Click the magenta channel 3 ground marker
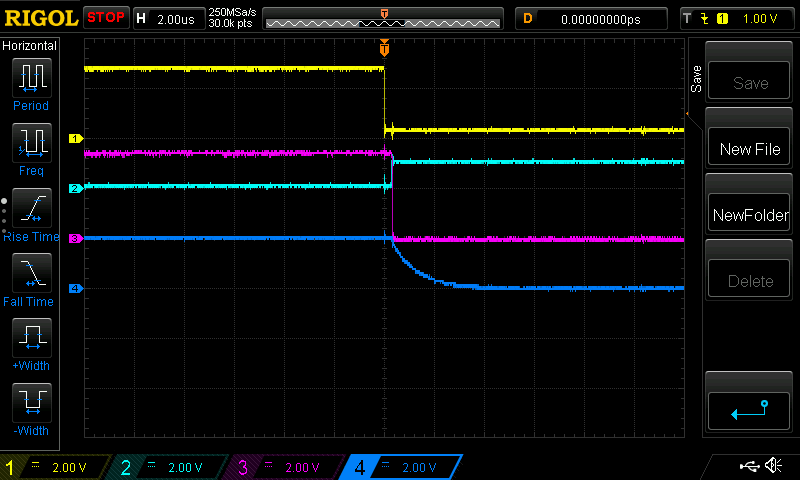 click(76, 239)
